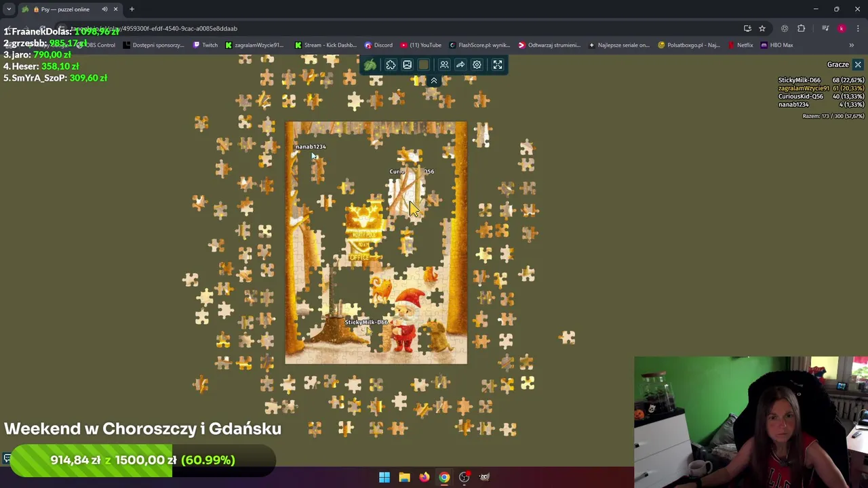The width and height of the screenshot is (868, 488).
Task: Click the Gracze panel heading
Action: [837, 64]
